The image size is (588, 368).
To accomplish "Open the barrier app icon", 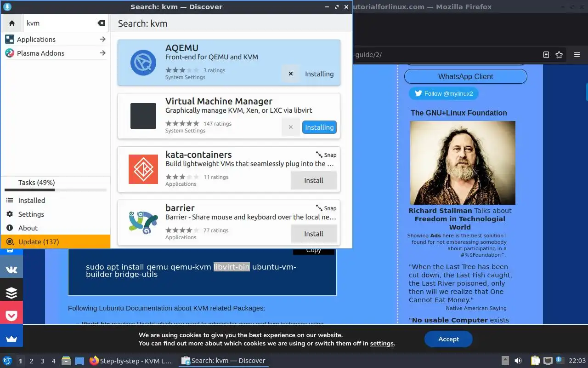I will (143, 223).
